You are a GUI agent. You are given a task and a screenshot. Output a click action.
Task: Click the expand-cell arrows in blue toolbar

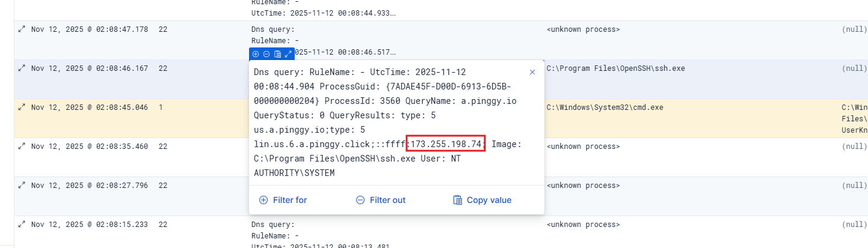click(288, 54)
